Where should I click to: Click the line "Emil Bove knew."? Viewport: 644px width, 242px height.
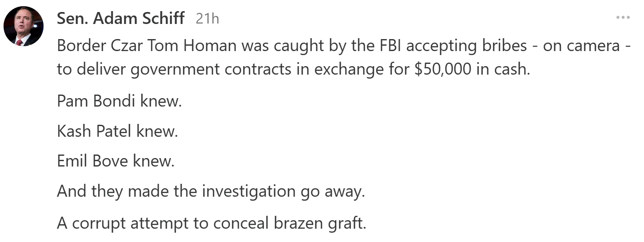(x=115, y=162)
